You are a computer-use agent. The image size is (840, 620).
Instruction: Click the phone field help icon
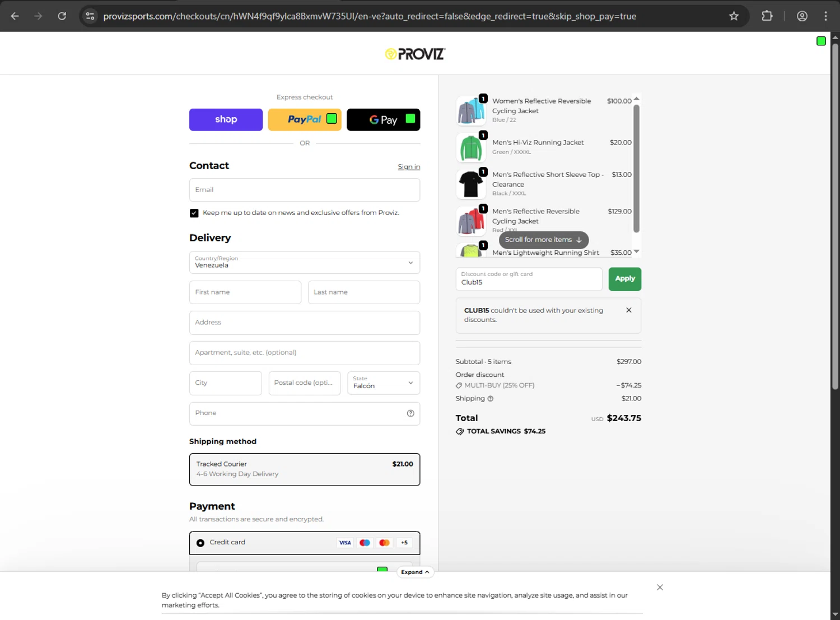(x=410, y=413)
